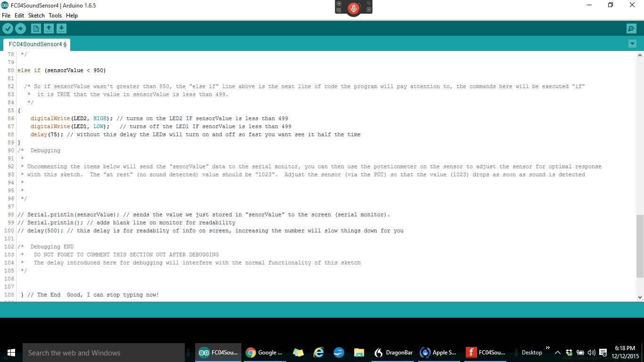Mute sound via the speaker tray icon
Image resolution: width=644 pixels, height=362 pixels.
pyautogui.click(x=591, y=352)
